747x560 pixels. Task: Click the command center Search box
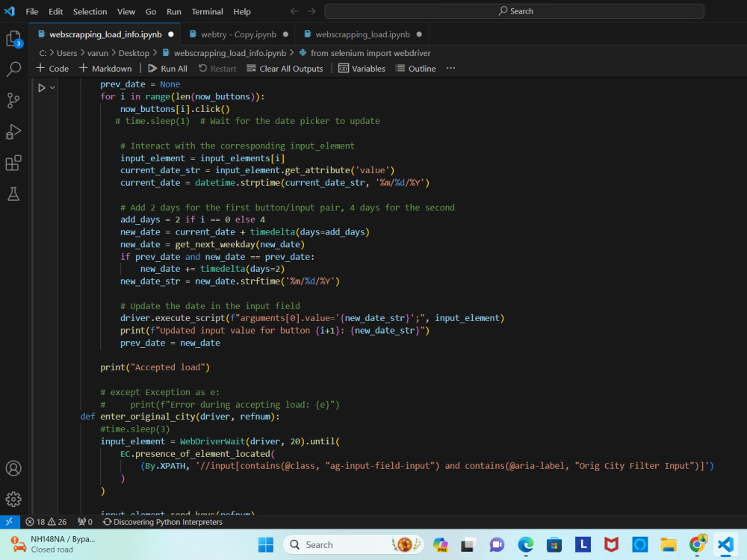click(x=514, y=11)
